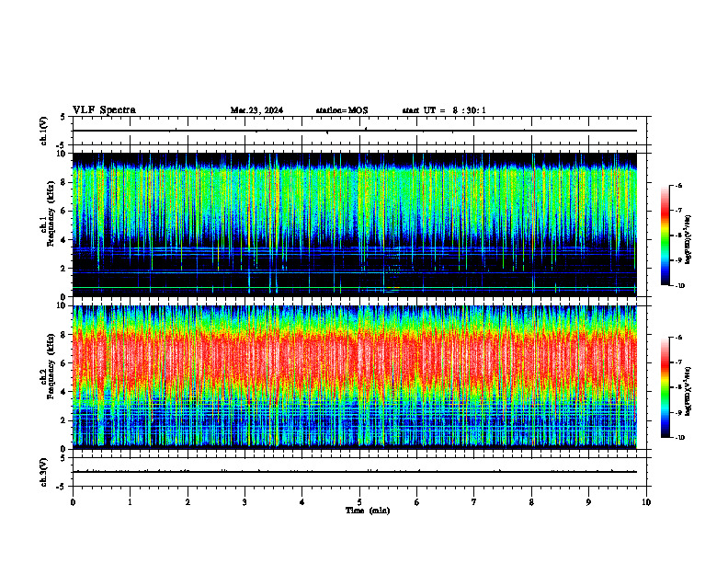Click time axis tick label "7"
Screen dimensions: 728x563
pyautogui.click(x=474, y=502)
